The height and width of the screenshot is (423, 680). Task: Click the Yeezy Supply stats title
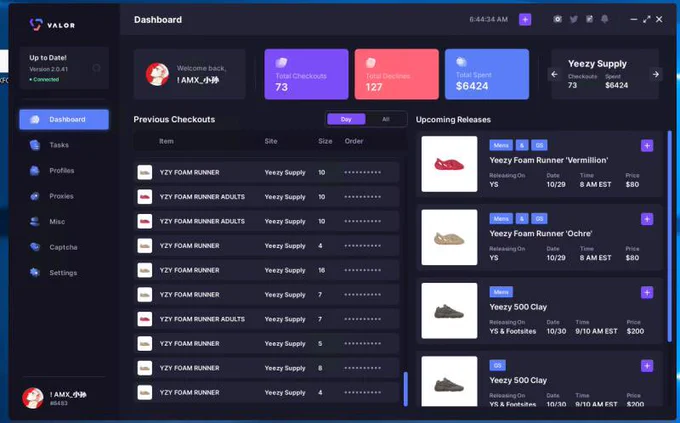[597, 64]
